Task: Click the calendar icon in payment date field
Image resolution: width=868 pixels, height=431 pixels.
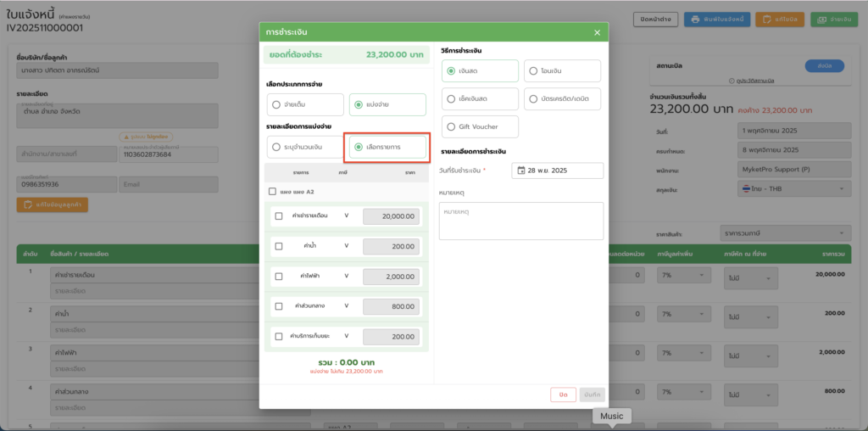Action: pyautogui.click(x=520, y=171)
